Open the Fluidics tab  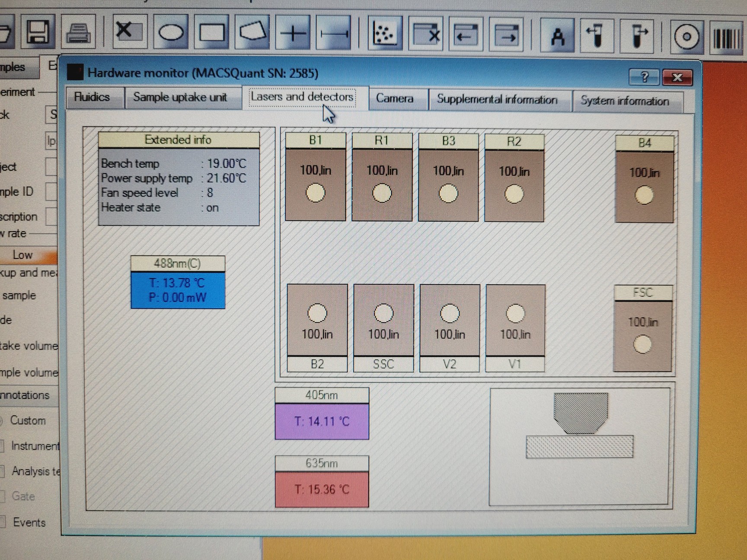[93, 97]
